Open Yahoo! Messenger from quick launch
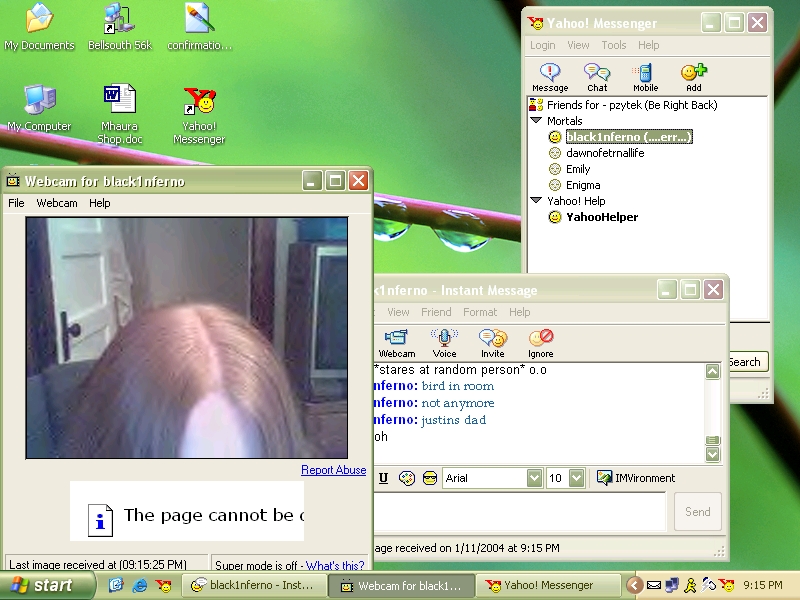This screenshot has height=600, width=800. tap(164, 585)
